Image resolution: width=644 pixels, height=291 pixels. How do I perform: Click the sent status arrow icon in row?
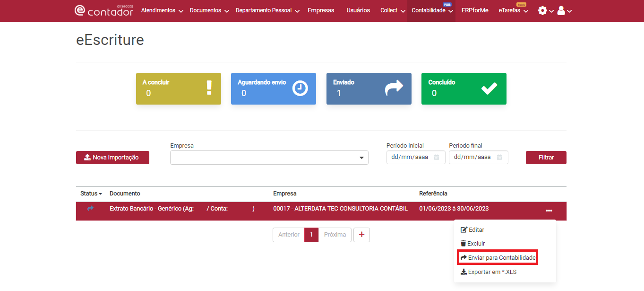[90, 209]
